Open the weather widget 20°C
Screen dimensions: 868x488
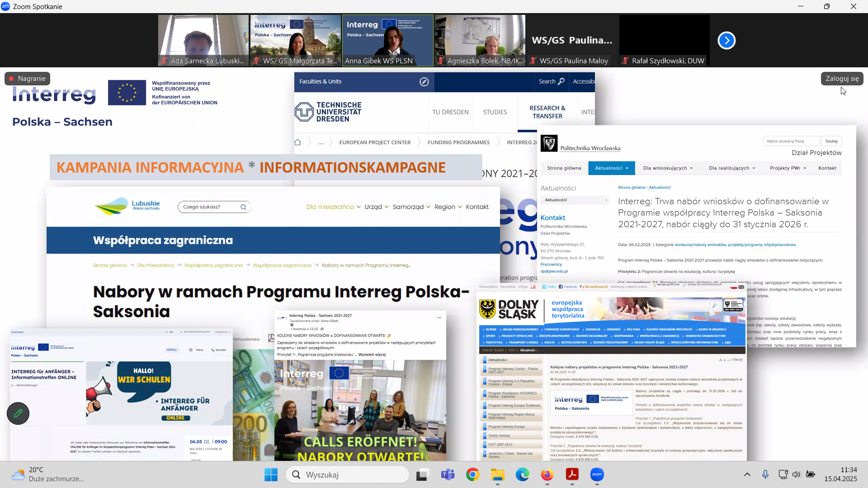coord(47,474)
